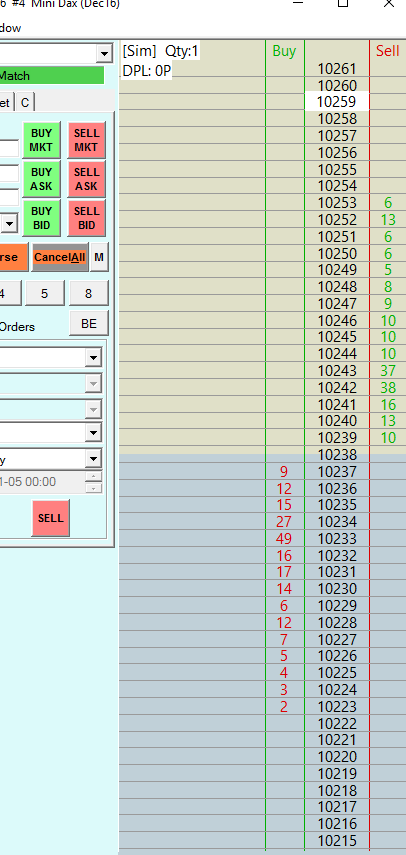Click buy size 17 at price 10231

(284, 572)
